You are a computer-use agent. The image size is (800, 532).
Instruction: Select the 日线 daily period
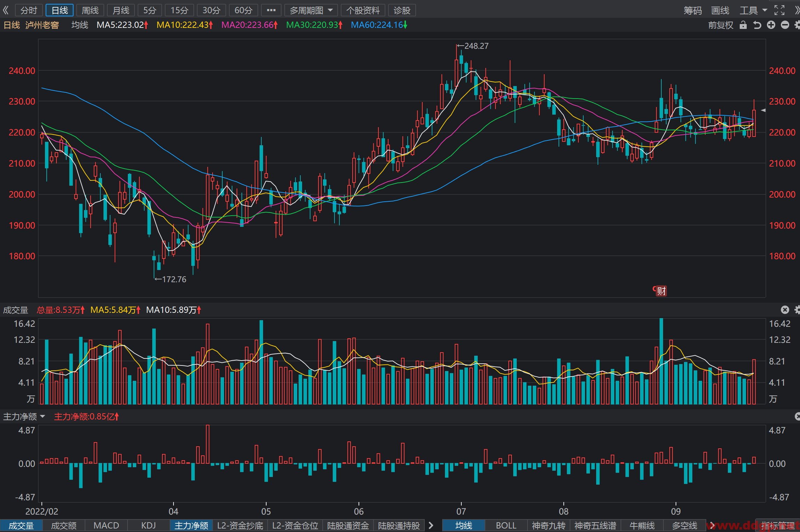point(60,10)
